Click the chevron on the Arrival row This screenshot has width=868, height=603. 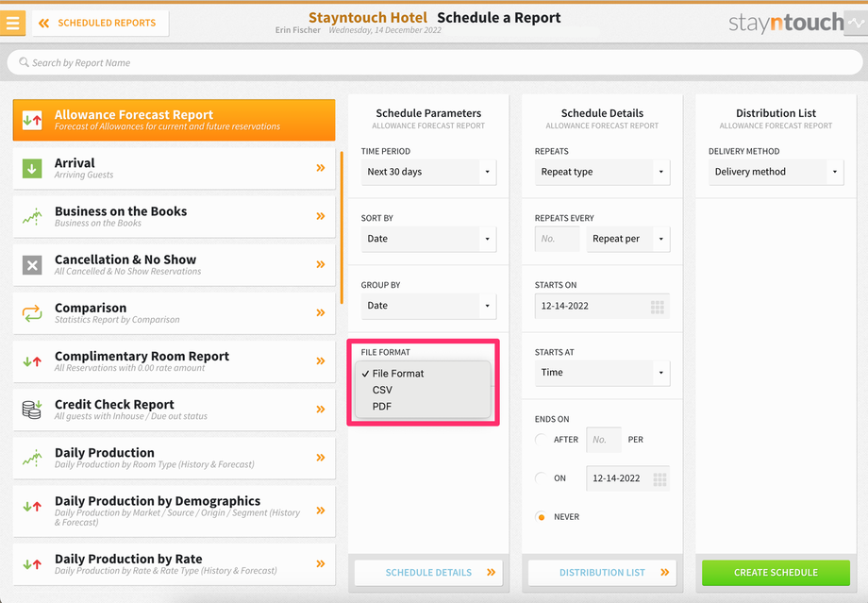[321, 168]
